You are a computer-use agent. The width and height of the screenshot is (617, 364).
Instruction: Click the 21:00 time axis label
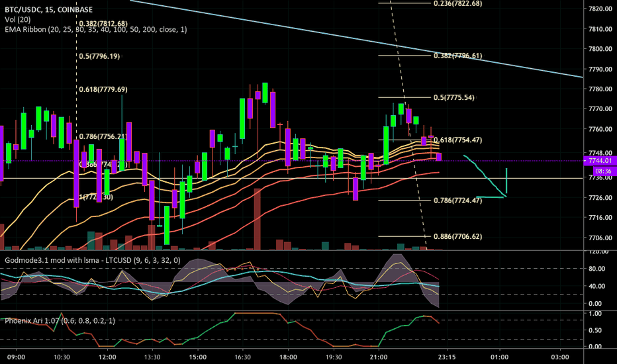[x=379, y=357]
